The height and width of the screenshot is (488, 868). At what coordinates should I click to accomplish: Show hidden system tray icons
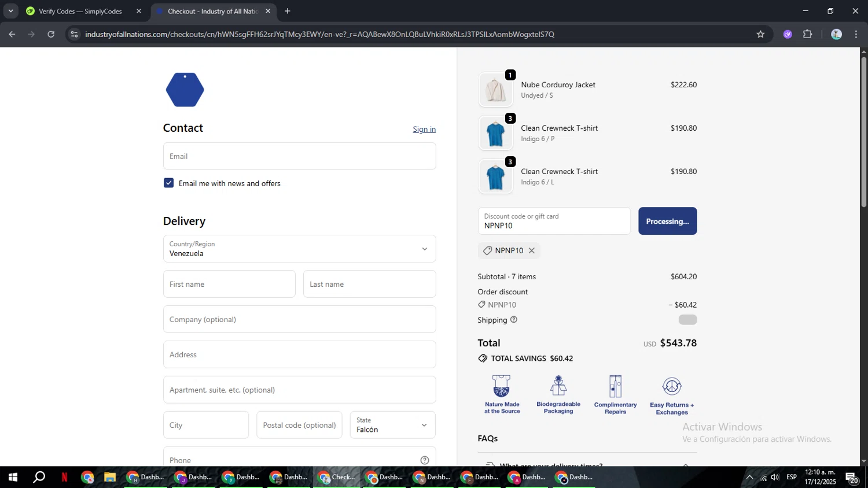[749, 477]
